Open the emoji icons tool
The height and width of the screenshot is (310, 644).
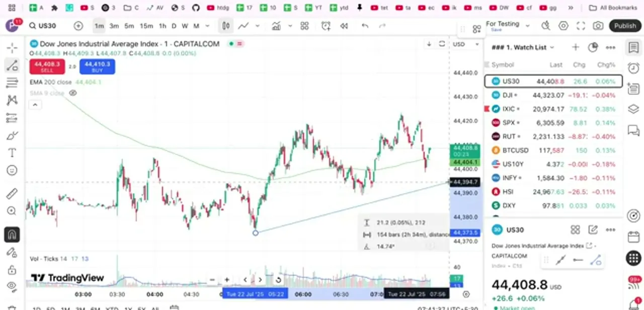pyautogui.click(x=12, y=170)
